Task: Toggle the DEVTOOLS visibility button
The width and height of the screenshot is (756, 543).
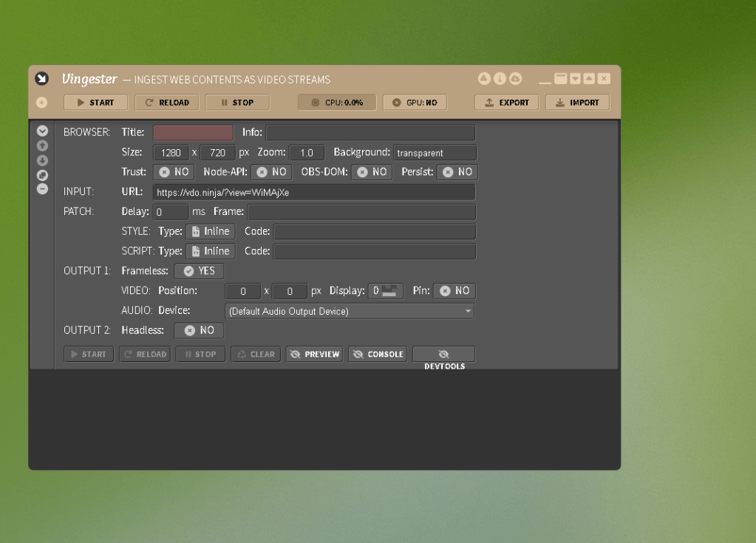Action: (x=444, y=355)
